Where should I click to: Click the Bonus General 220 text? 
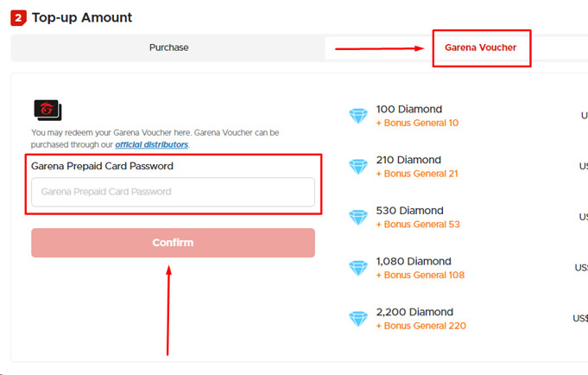421,326
